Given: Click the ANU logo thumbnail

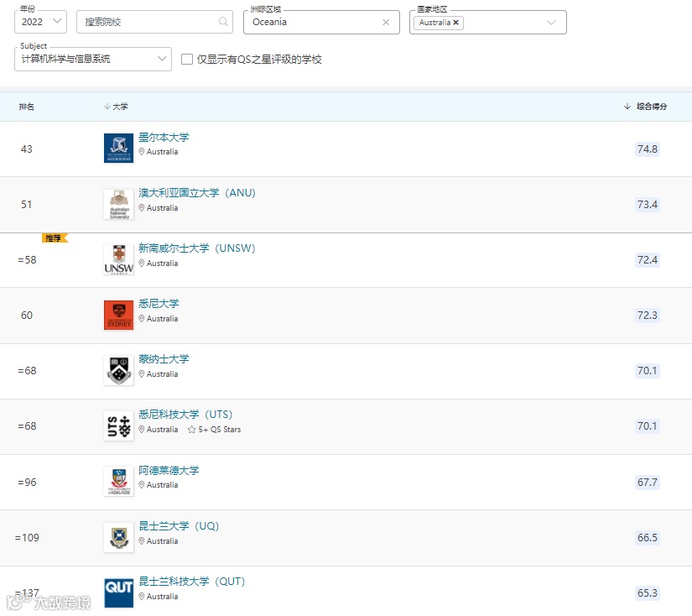Looking at the screenshot, I should 119,204.
